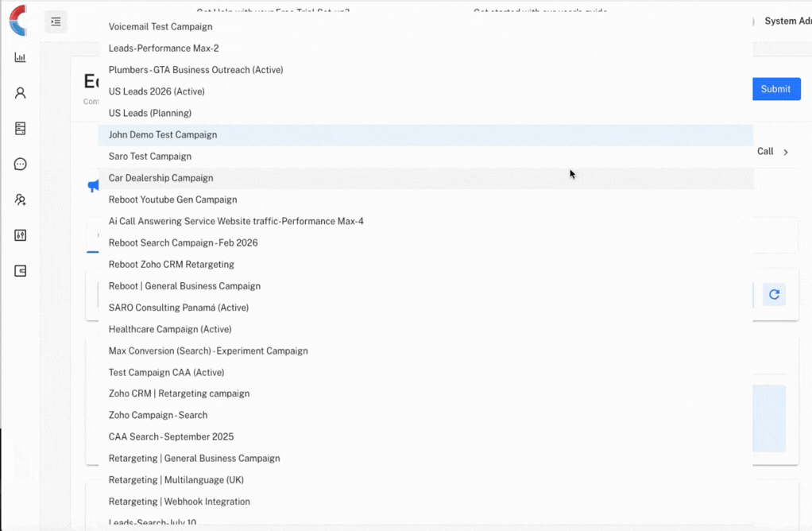Image resolution: width=812 pixels, height=531 pixels.
Task: Choose Retargeting | Webhook Integration entry
Action: pos(180,502)
